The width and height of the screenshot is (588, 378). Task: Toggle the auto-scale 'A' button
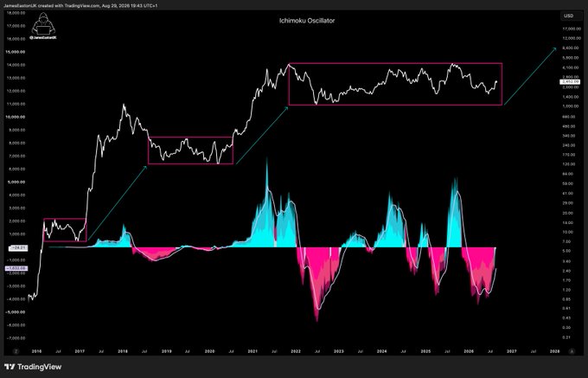coord(572,351)
